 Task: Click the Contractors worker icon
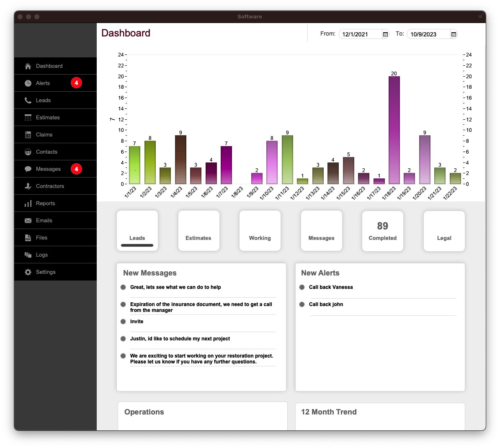coord(28,186)
